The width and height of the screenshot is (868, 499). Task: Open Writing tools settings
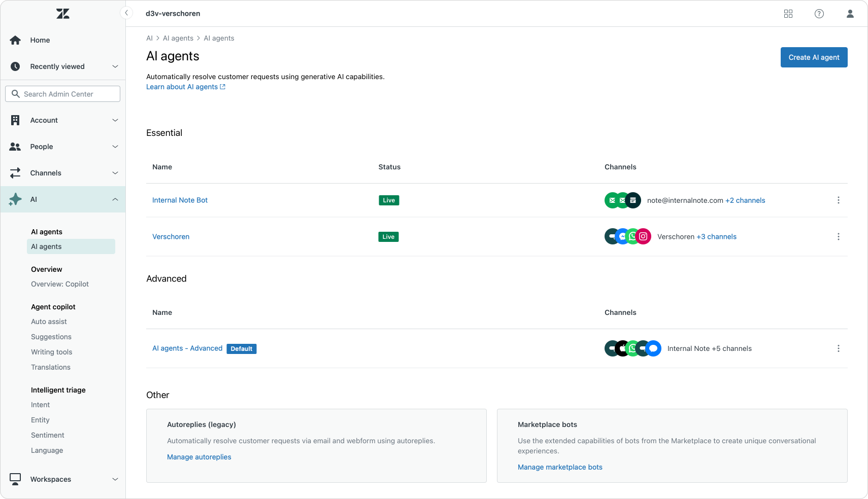tap(52, 352)
